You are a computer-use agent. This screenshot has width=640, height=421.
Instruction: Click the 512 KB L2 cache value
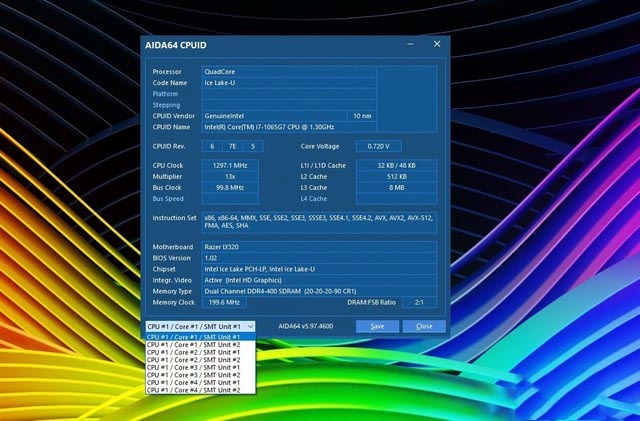pyautogui.click(x=396, y=176)
